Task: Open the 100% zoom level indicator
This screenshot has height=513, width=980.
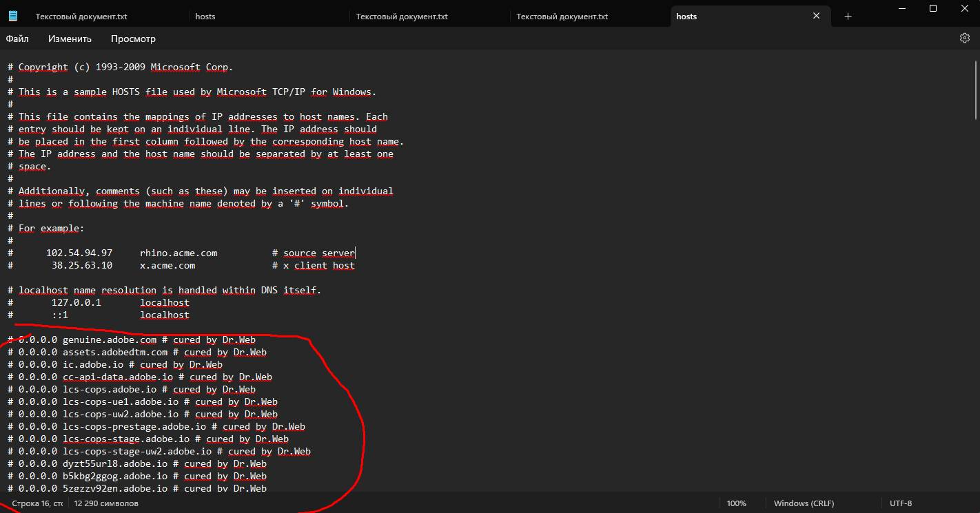Action: tap(737, 503)
